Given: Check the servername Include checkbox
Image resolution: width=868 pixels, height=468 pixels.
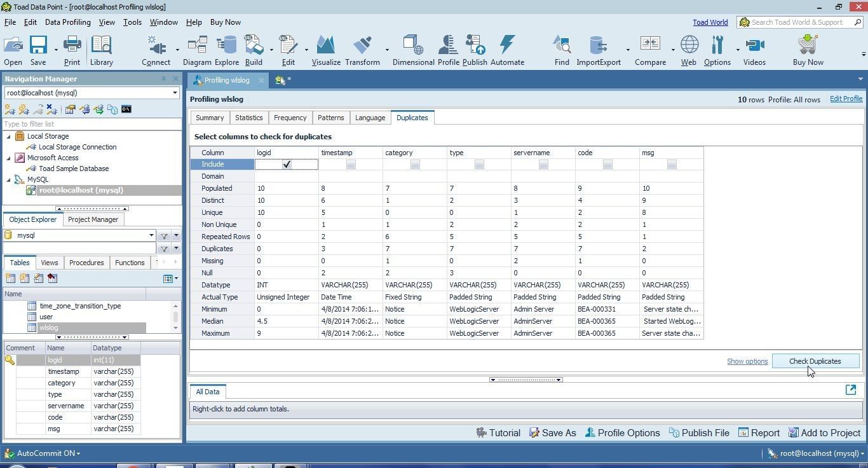Looking at the screenshot, I should coord(543,164).
